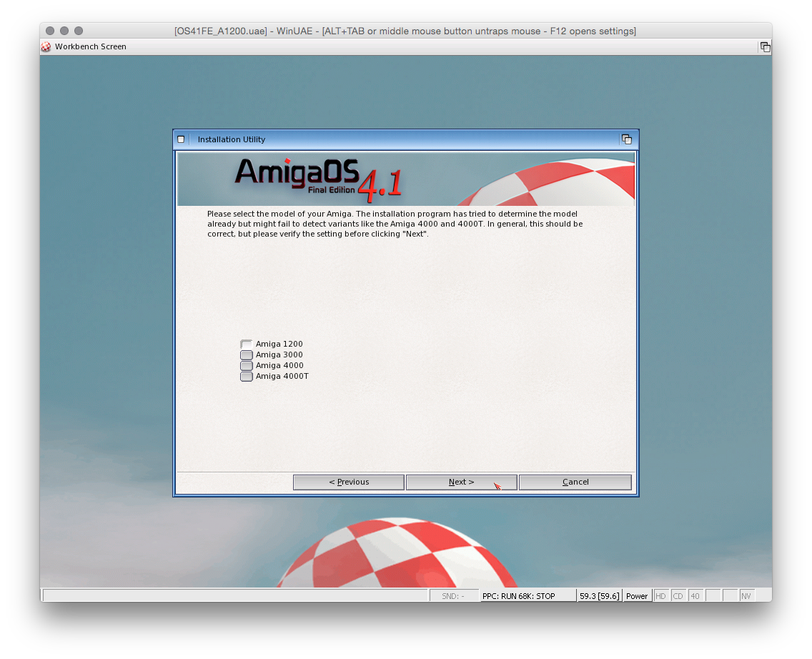Click the SND status field

tap(453, 596)
